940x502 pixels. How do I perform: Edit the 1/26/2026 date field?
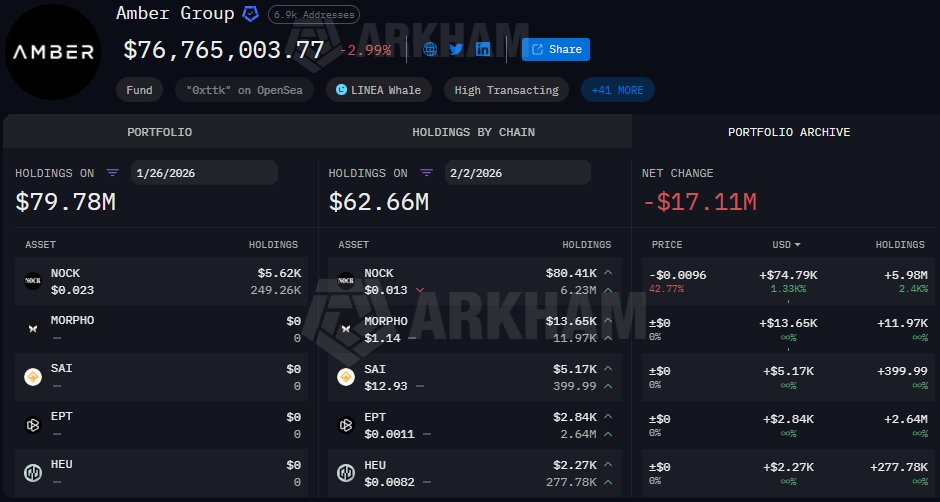pyautogui.click(x=204, y=173)
